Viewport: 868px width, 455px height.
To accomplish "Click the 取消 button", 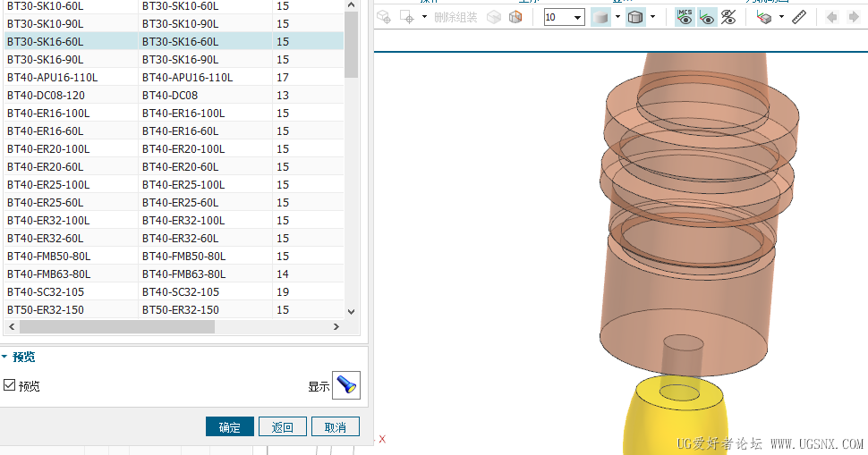I will point(335,427).
